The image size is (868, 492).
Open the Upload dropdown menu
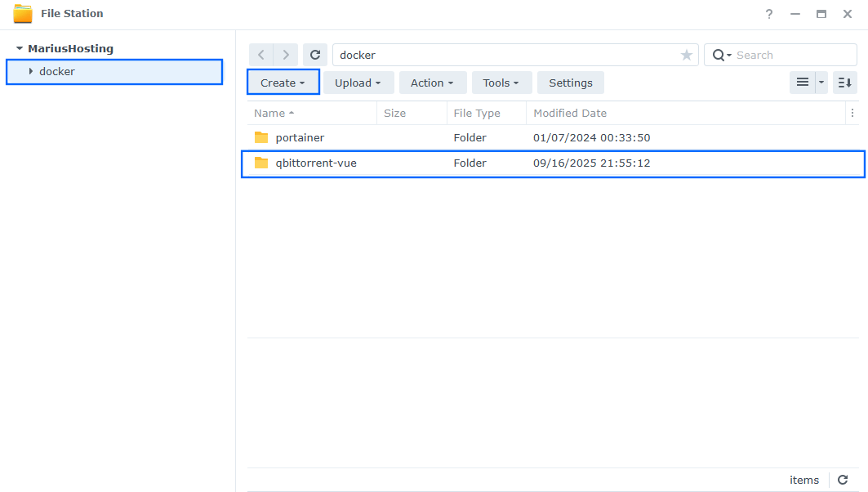click(358, 83)
